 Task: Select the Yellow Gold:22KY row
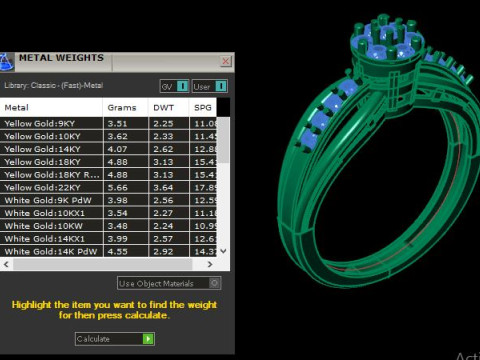(x=108, y=188)
